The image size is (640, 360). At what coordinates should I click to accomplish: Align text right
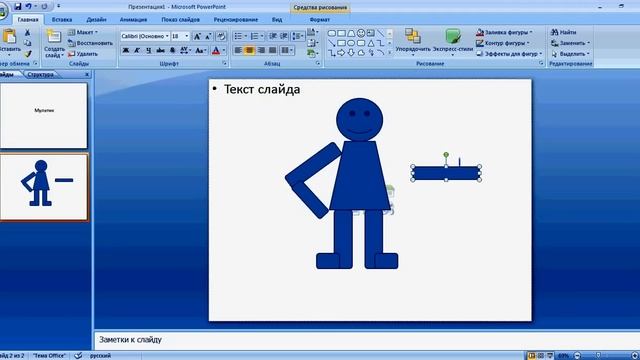[x=261, y=50]
